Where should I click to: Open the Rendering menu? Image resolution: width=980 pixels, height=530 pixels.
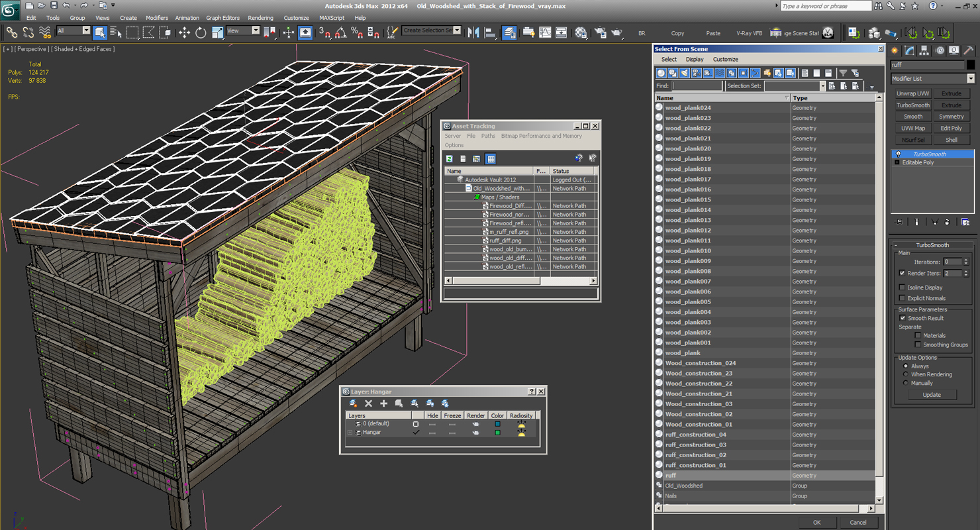tap(260, 18)
